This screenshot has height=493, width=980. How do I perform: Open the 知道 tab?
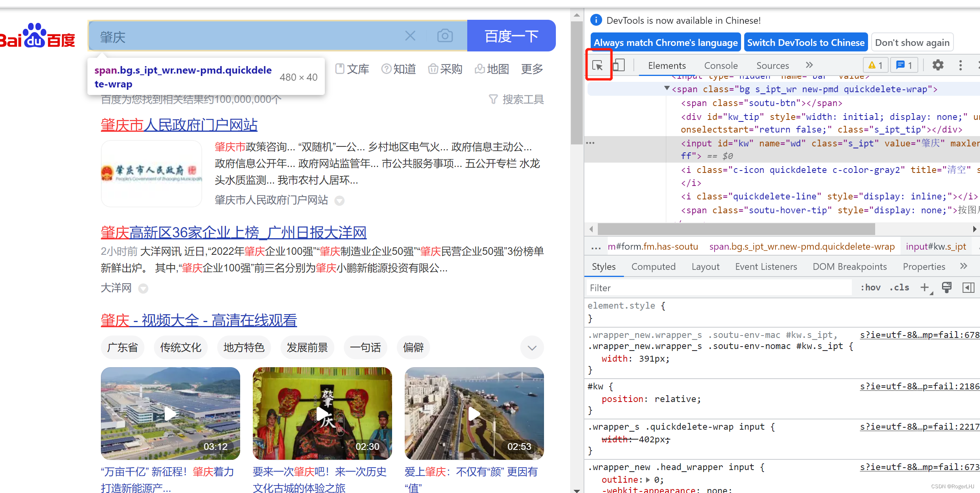398,69
